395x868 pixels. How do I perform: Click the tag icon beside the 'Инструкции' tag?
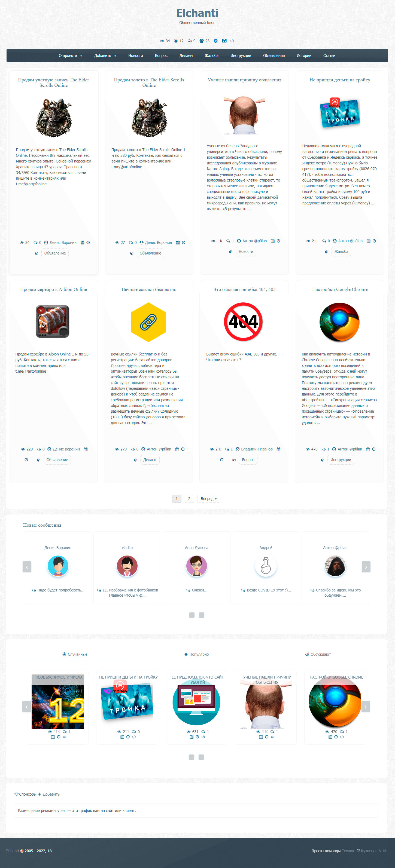pyautogui.click(x=323, y=460)
